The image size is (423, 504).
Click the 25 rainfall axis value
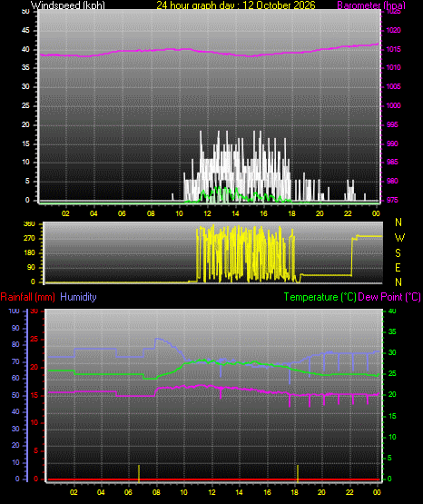[x=34, y=339]
